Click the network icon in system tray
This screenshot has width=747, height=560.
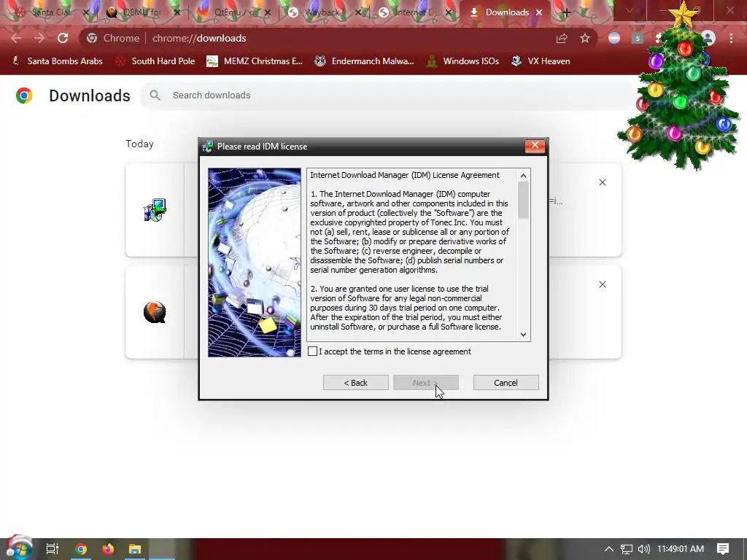[626, 549]
